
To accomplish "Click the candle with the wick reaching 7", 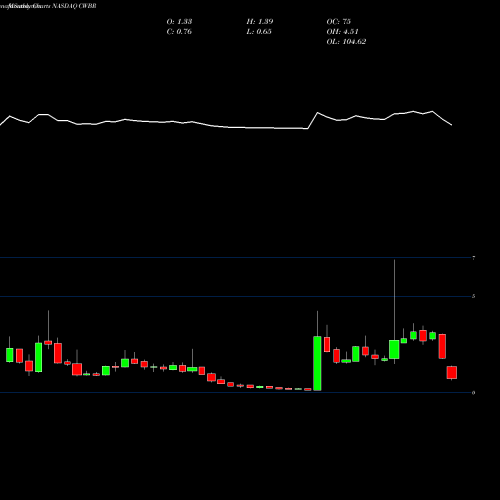I will coord(394,349).
